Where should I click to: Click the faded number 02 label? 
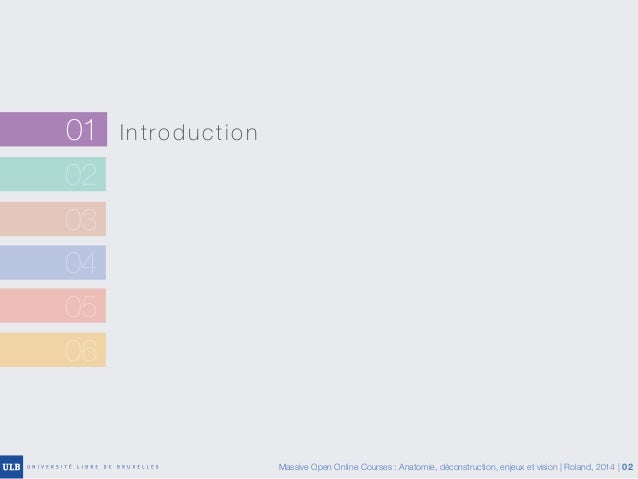pyautogui.click(x=81, y=175)
